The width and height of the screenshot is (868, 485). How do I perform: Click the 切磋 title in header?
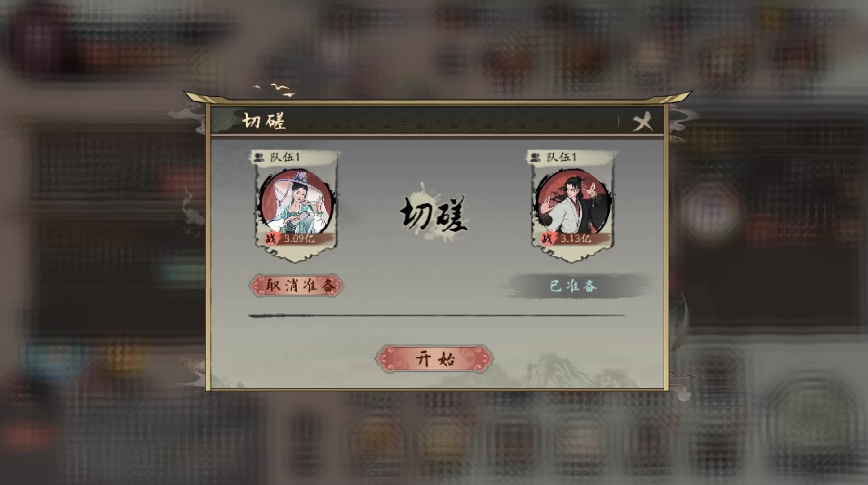point(264,121)
